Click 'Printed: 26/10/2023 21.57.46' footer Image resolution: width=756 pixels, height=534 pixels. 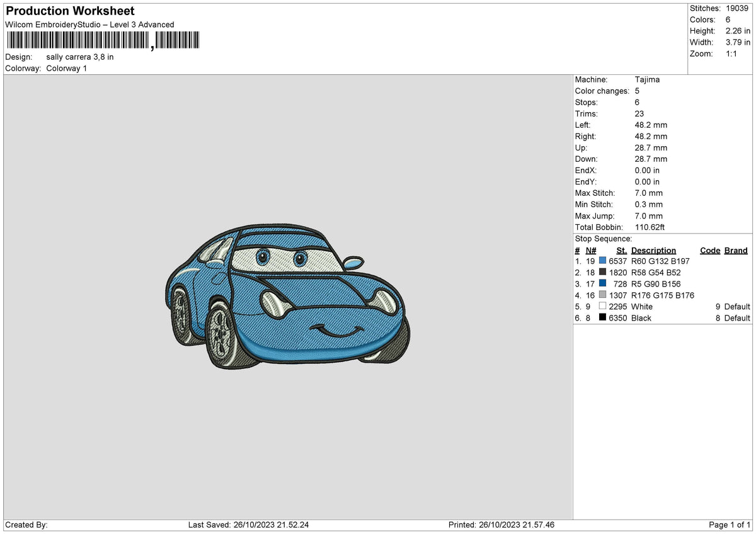click(501, 525)
